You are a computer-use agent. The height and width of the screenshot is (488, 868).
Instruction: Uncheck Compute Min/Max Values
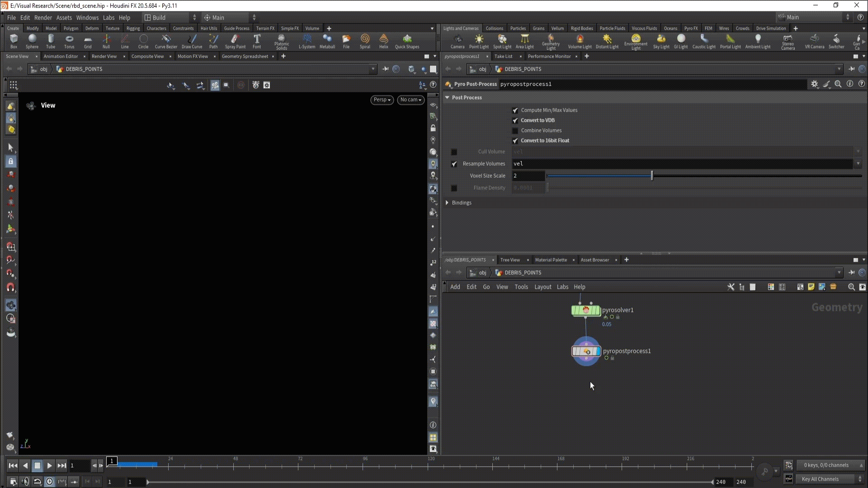pos(515,110)
